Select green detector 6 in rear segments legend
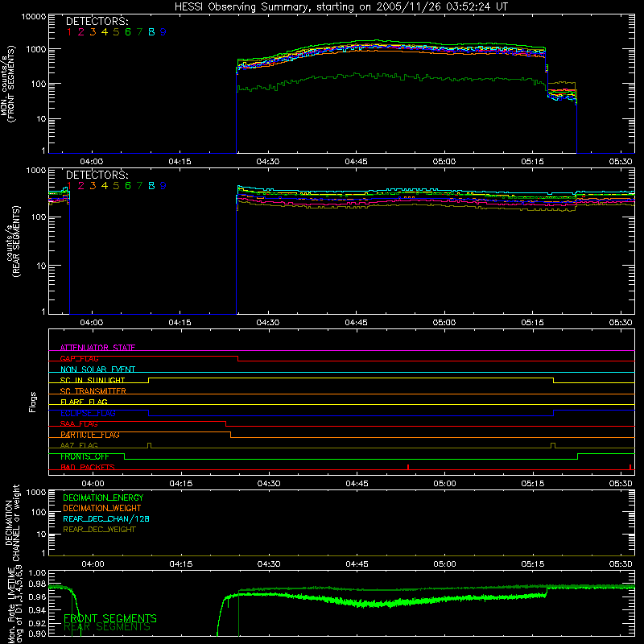The height and width of the screenshot is (644, 644). click(128, 186)
